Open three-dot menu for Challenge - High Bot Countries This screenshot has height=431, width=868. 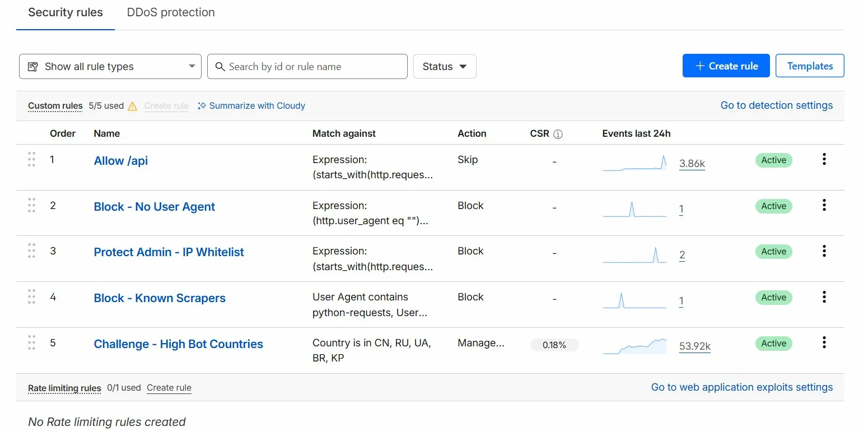tap(824, 342)
